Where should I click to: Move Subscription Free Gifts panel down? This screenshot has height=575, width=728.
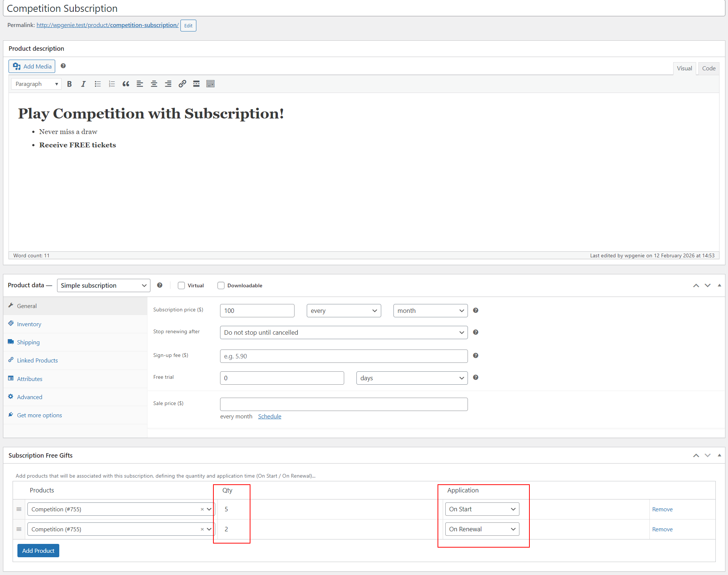coord(708,455)
